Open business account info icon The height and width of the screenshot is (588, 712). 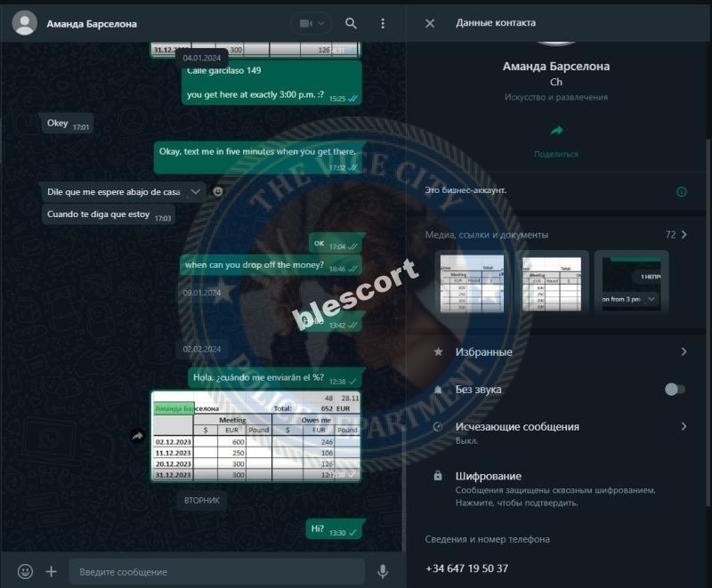tap(681, 191)
